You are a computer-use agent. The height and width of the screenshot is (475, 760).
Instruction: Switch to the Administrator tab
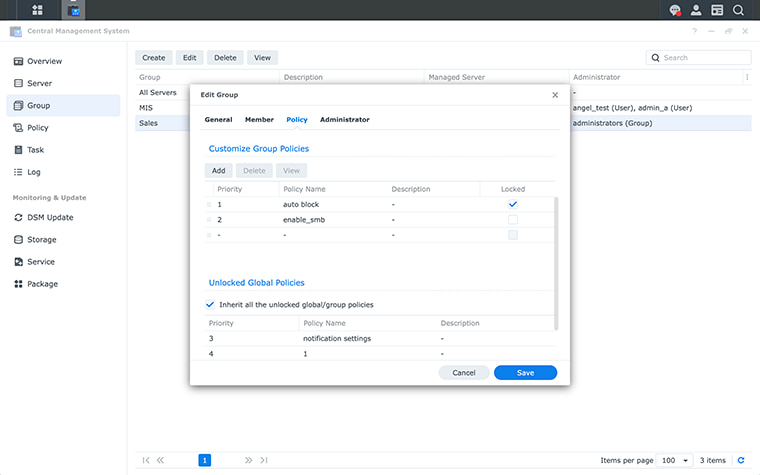pos(344,120)
